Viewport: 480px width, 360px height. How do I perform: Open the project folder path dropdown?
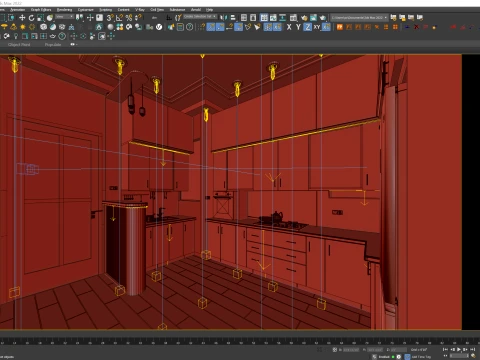(359, 17)
